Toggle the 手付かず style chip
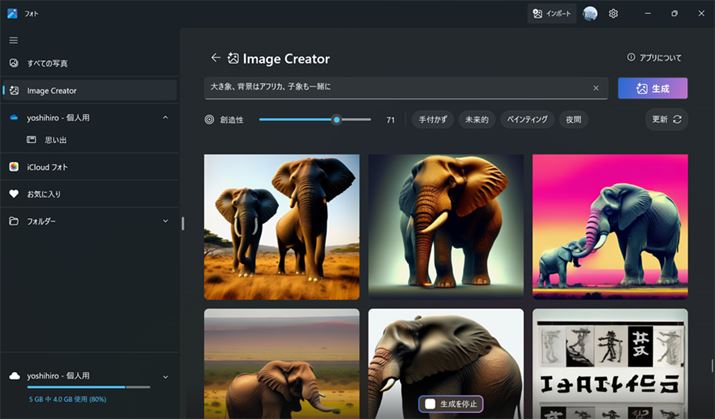 click(x=432, y=119)
